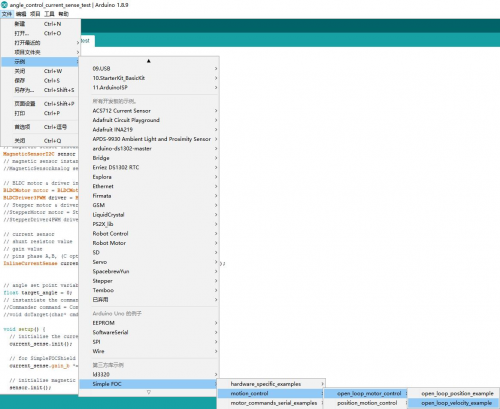Choose the Ctrl+N new sketch menu entry
Viewport: 500px width, 409px height.
[41, 24]
